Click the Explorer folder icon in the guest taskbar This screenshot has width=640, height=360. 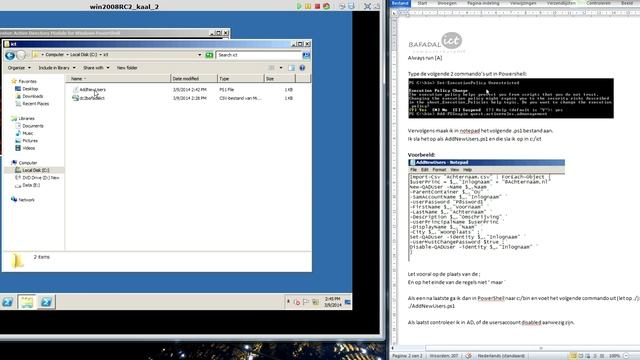[27, 302]
